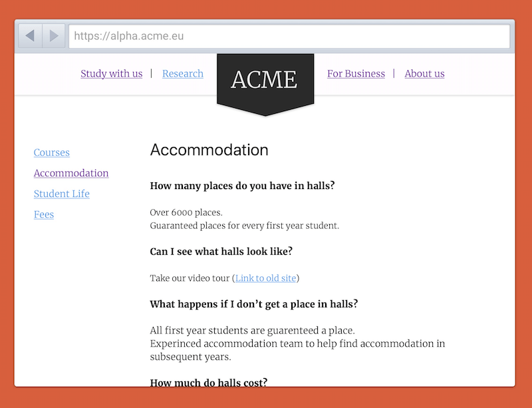Click the browser back arrow button
532x408 pixels.
[x=30, y=36]
